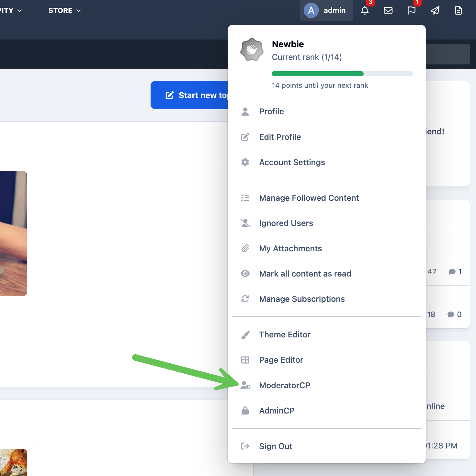Click the shield user icon beside ModeratorCP
476x476 pixels.
245,385
